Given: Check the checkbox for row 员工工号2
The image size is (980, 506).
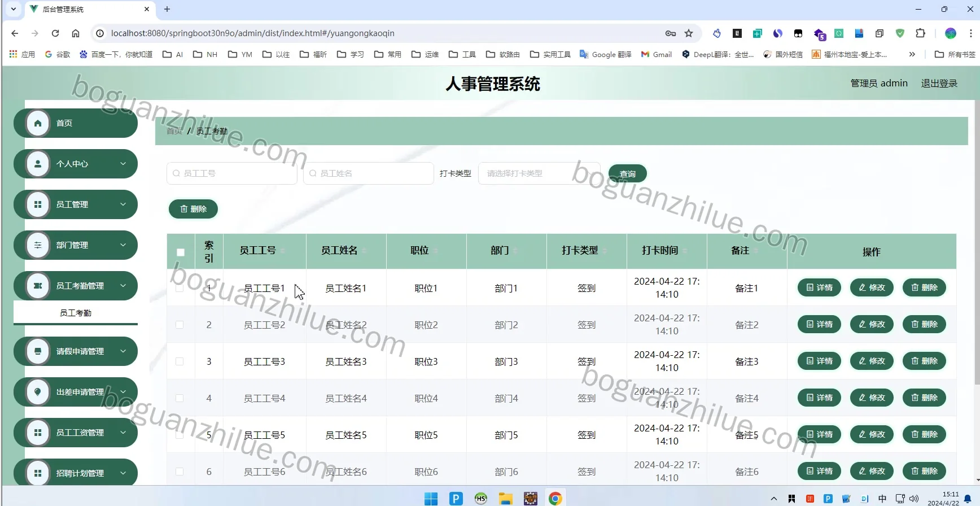Looking at the screenshot, I should coord(180,325).
